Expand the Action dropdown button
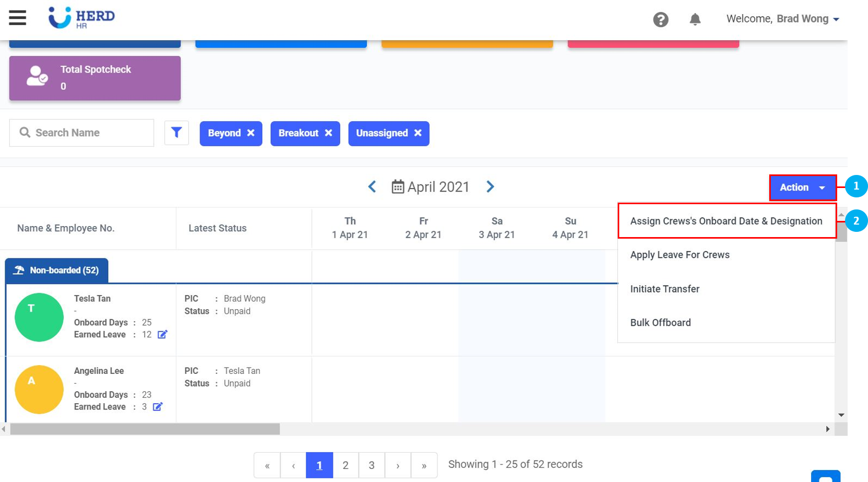 (802, 187)
